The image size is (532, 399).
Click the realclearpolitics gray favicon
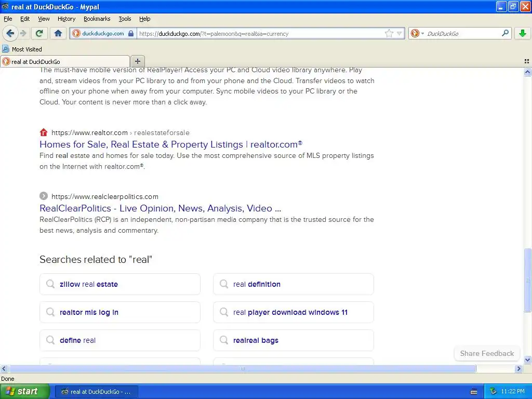click(44, 196)
